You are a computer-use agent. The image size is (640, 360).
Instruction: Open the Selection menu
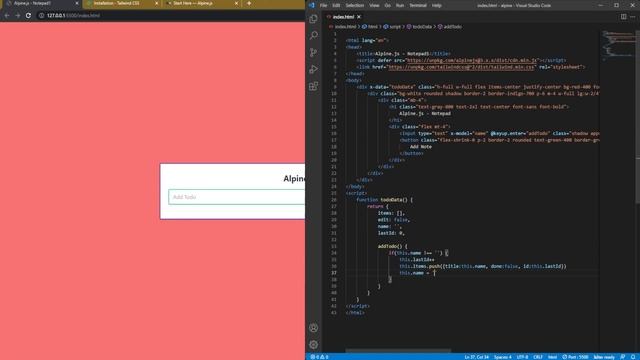(354, 5)
